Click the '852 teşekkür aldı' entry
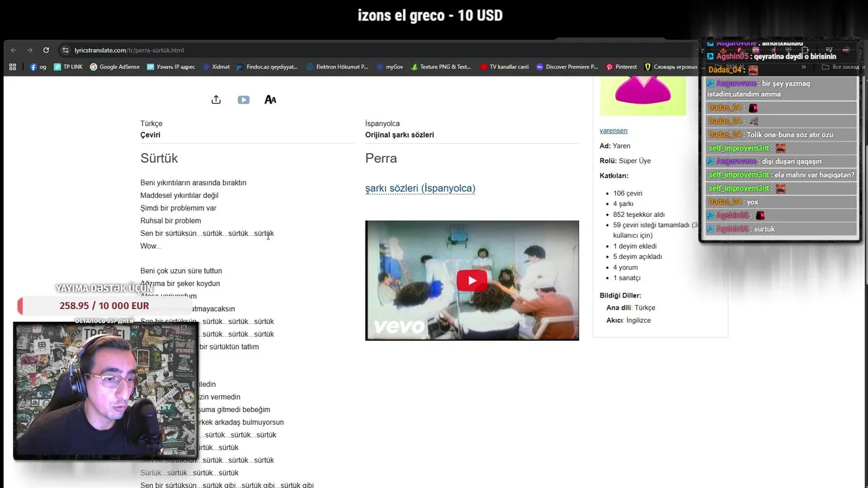This screenshot has height=488, width=868. coord(639,214)
